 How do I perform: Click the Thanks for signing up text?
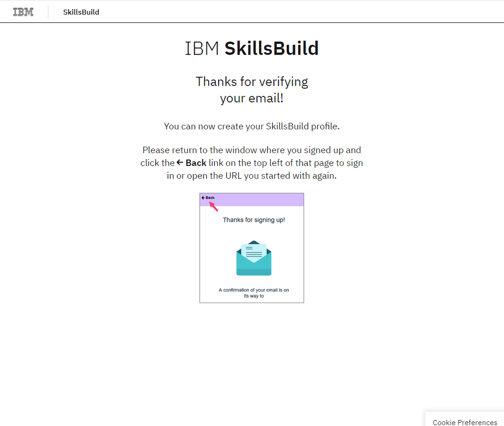pos(253,220)
